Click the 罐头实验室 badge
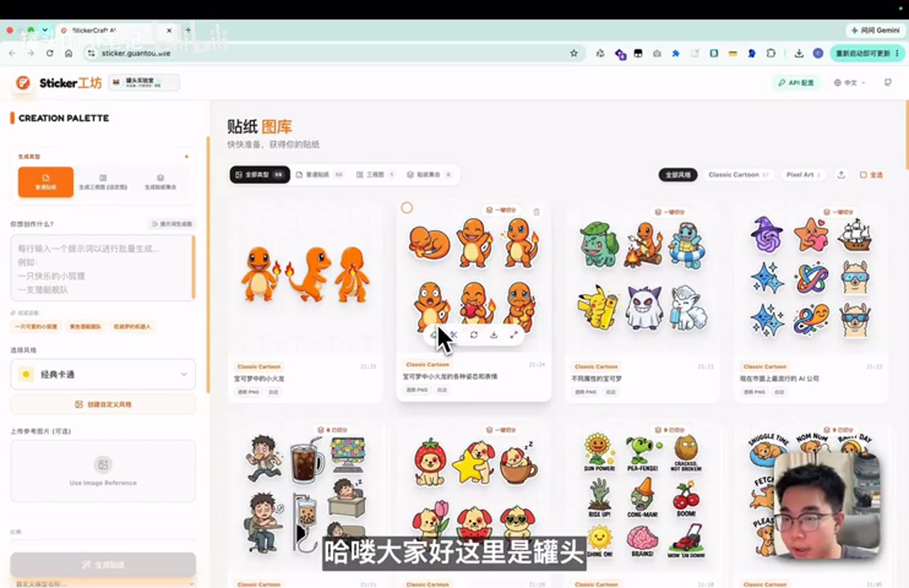 coord(144,83)
